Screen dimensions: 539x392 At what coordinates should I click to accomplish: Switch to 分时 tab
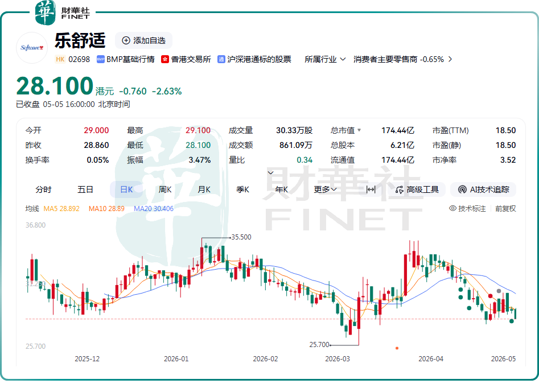coord(43,189)
